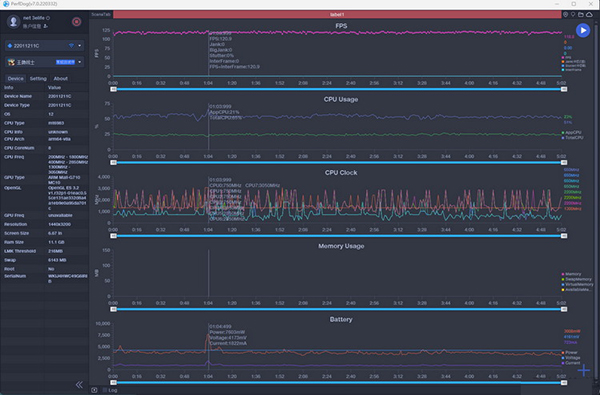Click the Memory Usage chart title
The height and width of the screenshot is (395, 600).
[x=341, y=246]
